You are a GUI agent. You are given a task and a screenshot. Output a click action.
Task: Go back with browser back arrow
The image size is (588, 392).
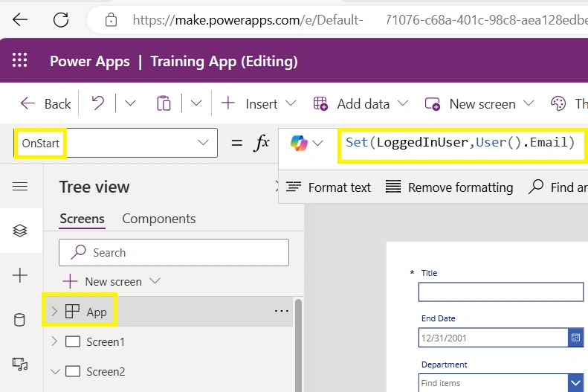coord(20,19)
